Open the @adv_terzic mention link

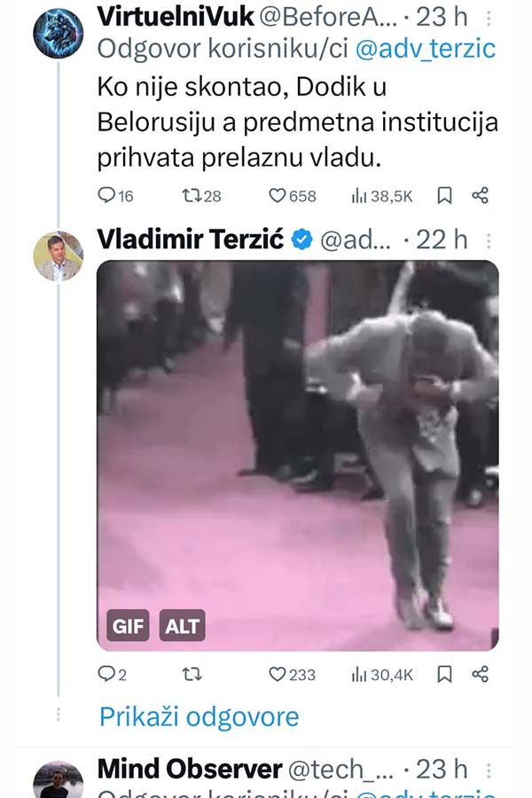click(425, 50)
